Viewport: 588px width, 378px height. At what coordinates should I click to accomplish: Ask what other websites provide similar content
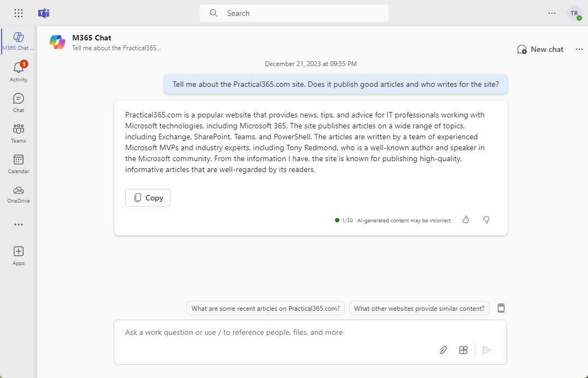(419, 308)
